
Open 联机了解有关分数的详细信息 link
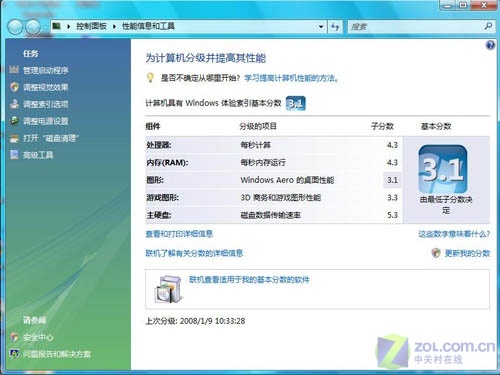click(x=194, y=253)
